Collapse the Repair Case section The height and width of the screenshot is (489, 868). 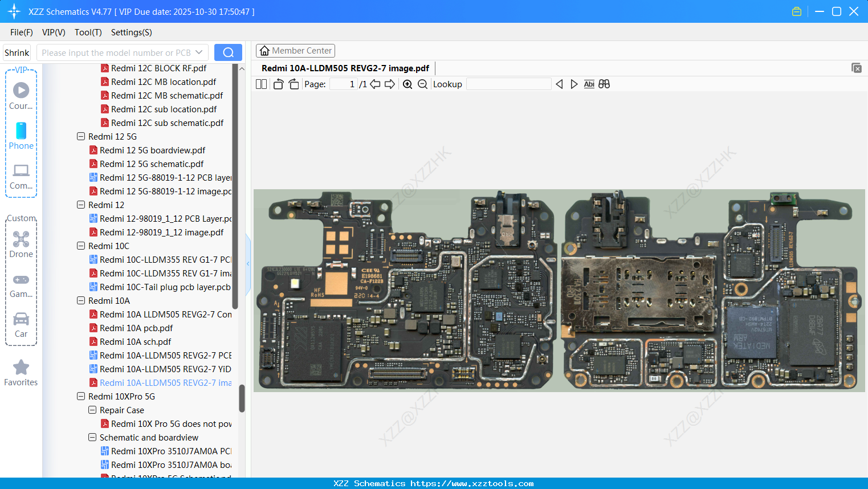92,410
